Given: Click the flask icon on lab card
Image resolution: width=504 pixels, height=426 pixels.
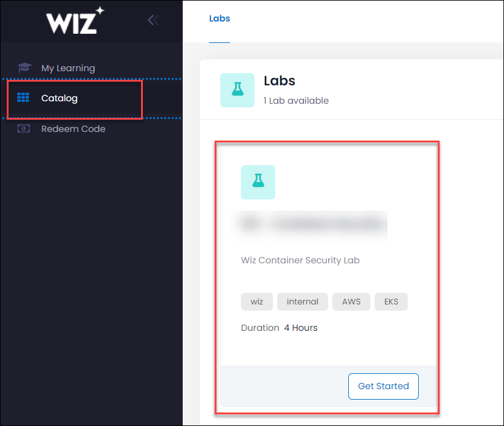Looking at the screenshot, I should coord(258,182).
